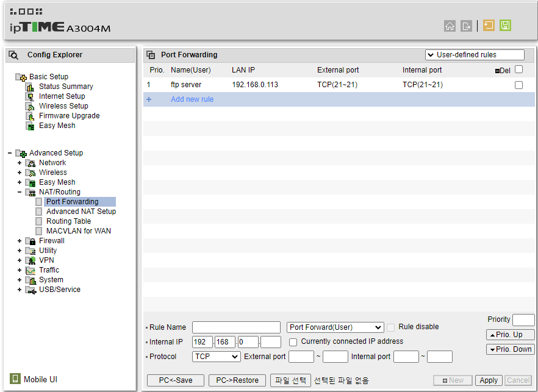The image size is (538, 392).
Task: Enable Currently connected IP address checkbox
Action: click(x=293, y=342)
